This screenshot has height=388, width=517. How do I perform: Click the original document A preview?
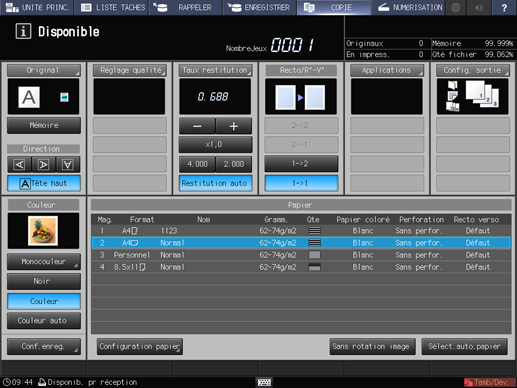pos(29,97)
